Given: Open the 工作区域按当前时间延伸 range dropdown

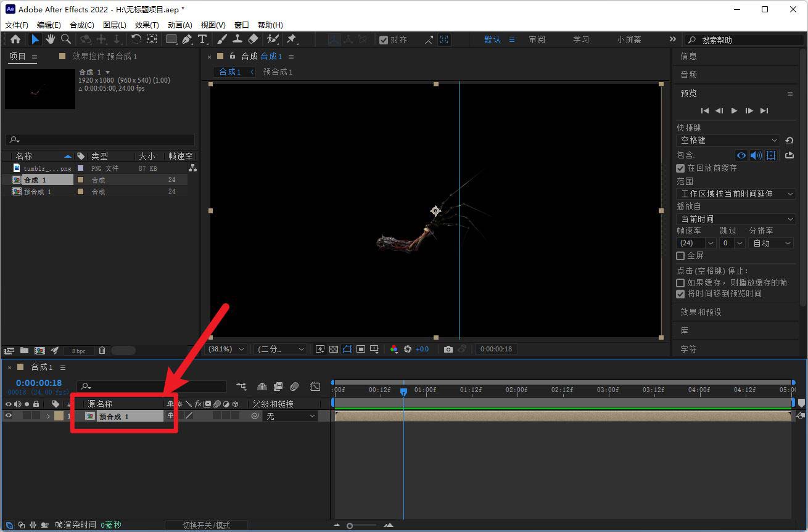Looking at the screenshot, I should [736, 194].
